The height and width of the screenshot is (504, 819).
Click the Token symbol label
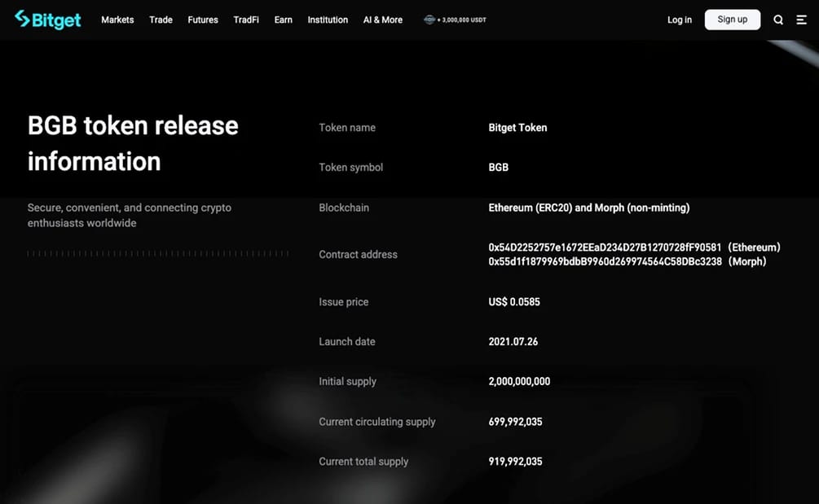[351, 168]
